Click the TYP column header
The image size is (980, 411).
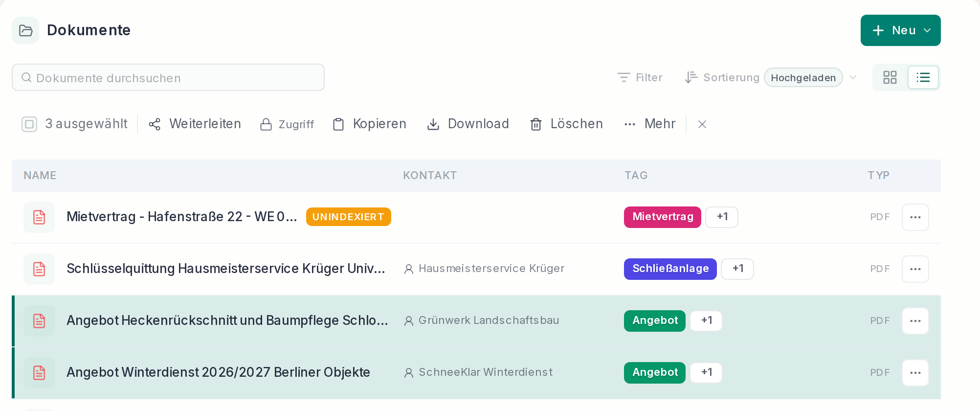879,175
